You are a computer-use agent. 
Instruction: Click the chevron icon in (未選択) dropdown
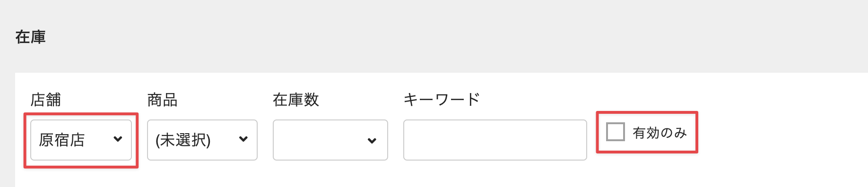pyautogui.click(x=243, y=139)
